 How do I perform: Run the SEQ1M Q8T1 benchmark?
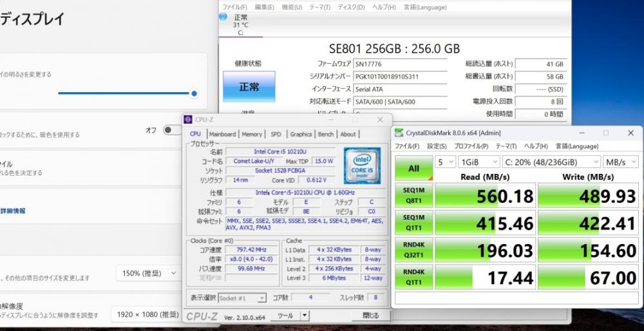coord(414,196)
